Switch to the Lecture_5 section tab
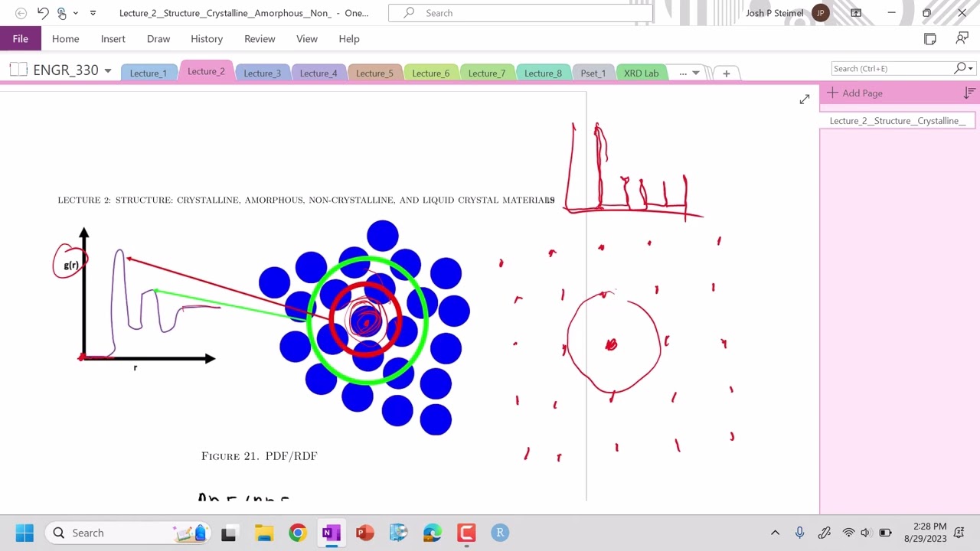The height and width of the screenshot is (551, 980). (374, 73)
